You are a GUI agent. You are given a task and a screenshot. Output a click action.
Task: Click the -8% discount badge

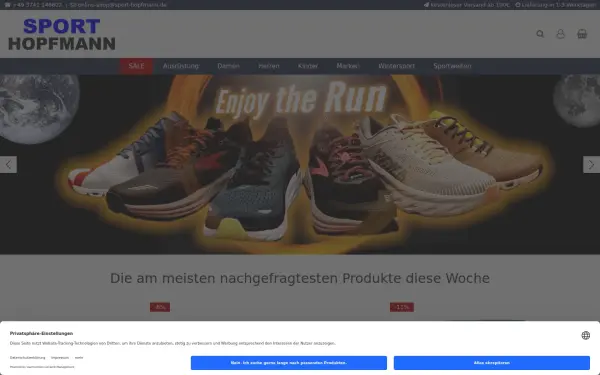[x=160, y=307]
